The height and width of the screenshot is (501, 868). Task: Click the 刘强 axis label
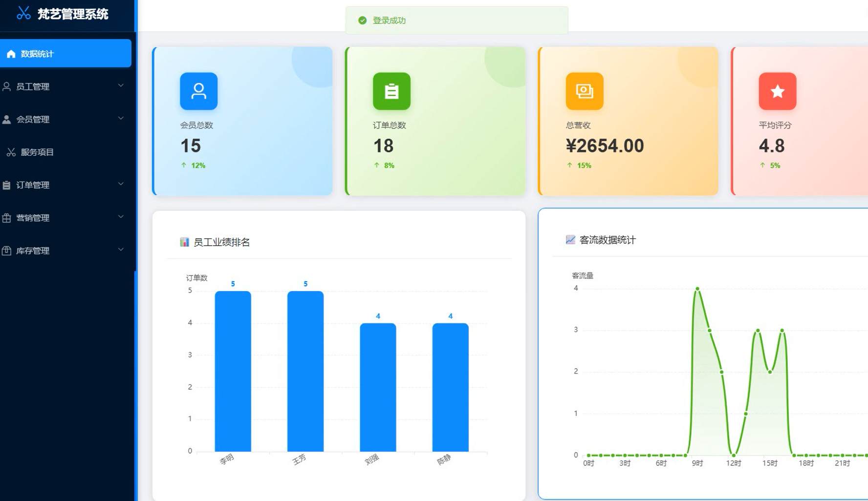point(372,459)
